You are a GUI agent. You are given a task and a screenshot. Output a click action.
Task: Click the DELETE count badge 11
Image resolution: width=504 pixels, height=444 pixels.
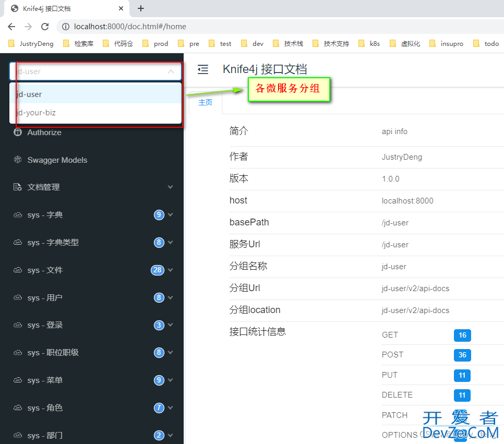462,395
